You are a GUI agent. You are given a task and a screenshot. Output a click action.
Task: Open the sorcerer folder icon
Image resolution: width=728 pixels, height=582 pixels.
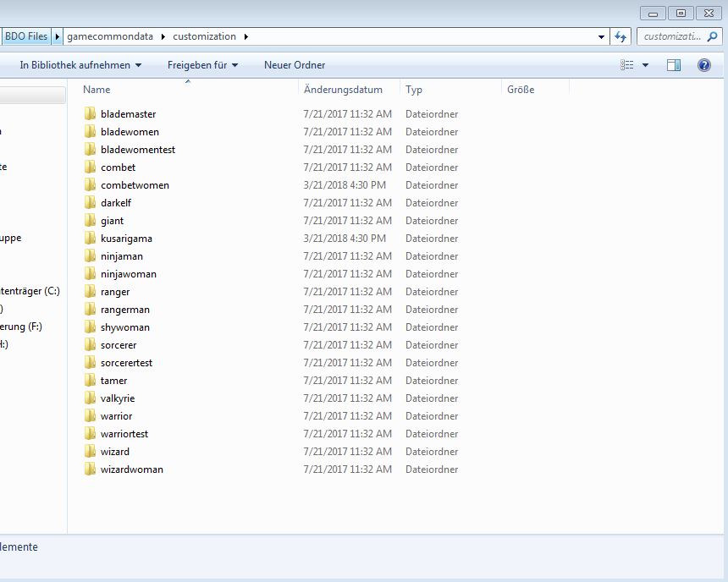(x=91, y=345)
